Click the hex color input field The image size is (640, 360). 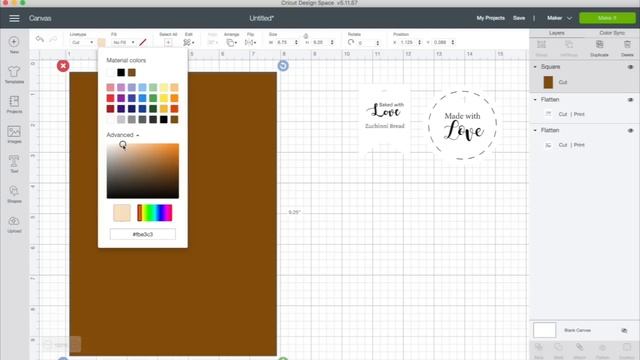[x=142, y=234]
